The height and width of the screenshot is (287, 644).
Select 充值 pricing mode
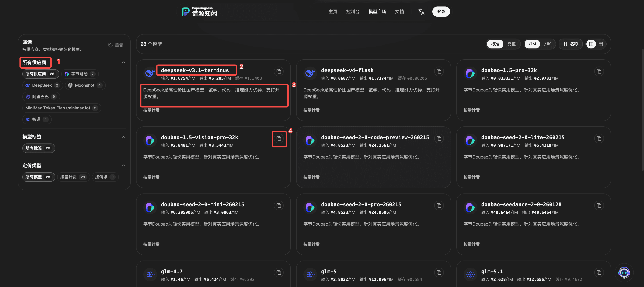coord(511,44)
